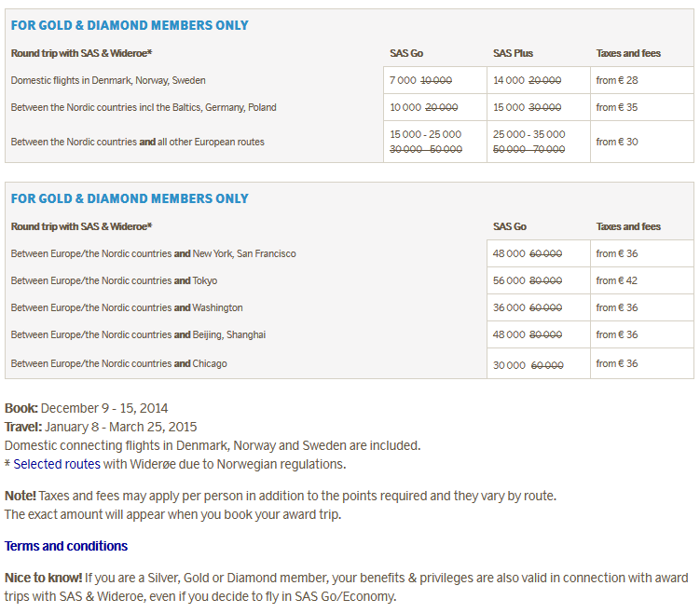This screenshot has width=700, height=613.
Task: Select the from € 28 taxes cell
Action: [617, 80]
